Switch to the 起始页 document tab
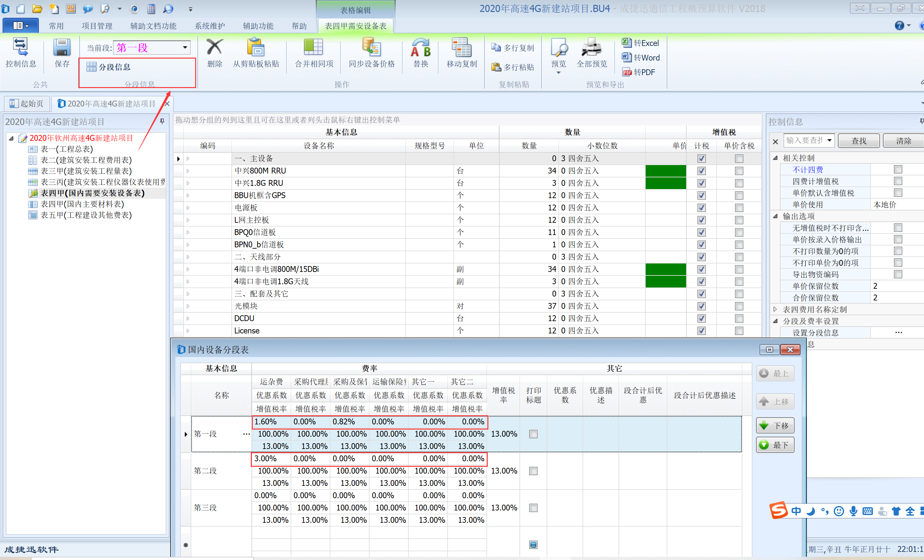The width and height of the screenshot is (924, 560). click(x=27, y=104)
